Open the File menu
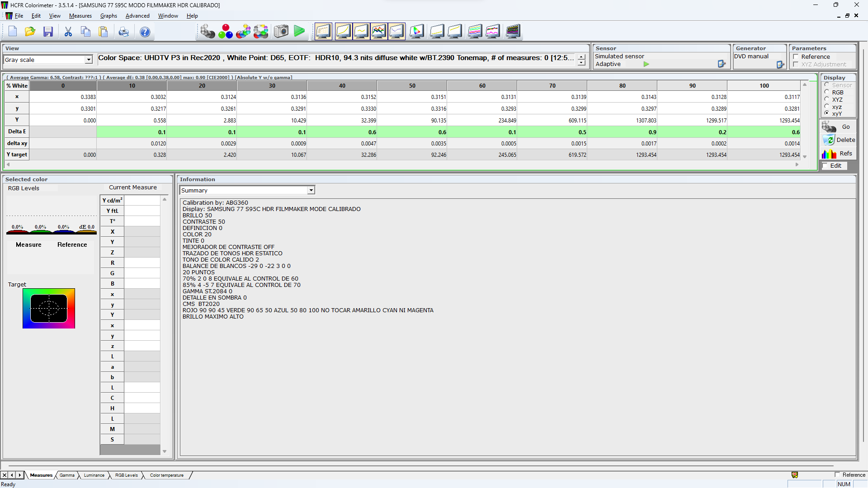 (x=19, y=16)
